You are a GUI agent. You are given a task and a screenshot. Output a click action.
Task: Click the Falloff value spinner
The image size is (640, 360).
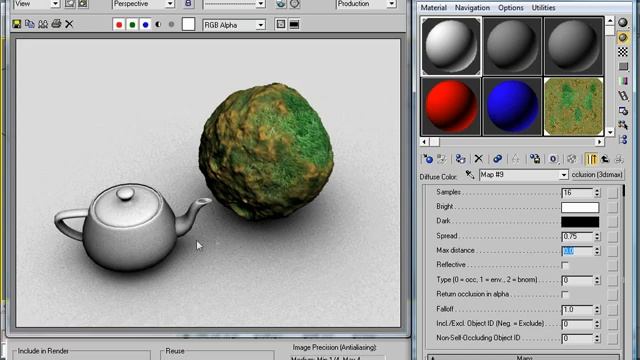point(597,310)
